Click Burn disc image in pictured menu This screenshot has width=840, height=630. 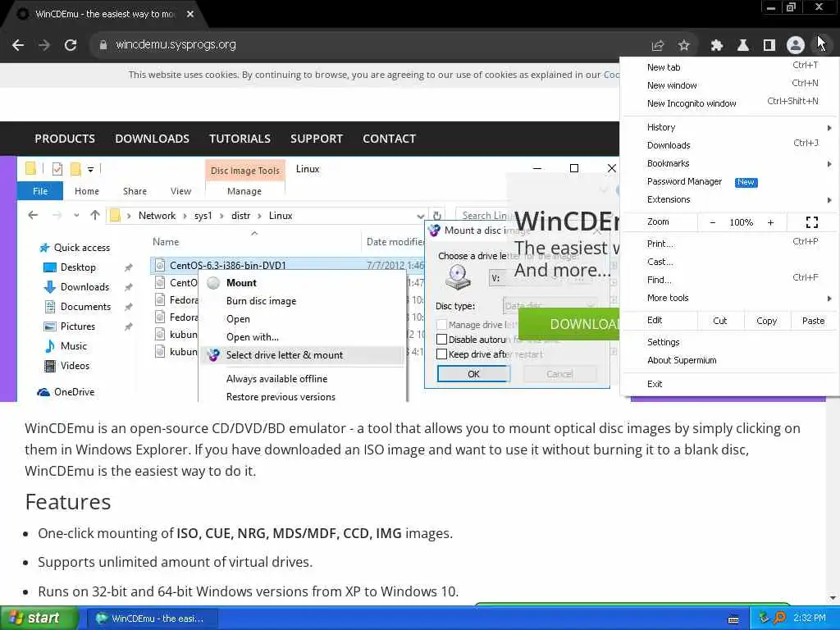point(262,301)
